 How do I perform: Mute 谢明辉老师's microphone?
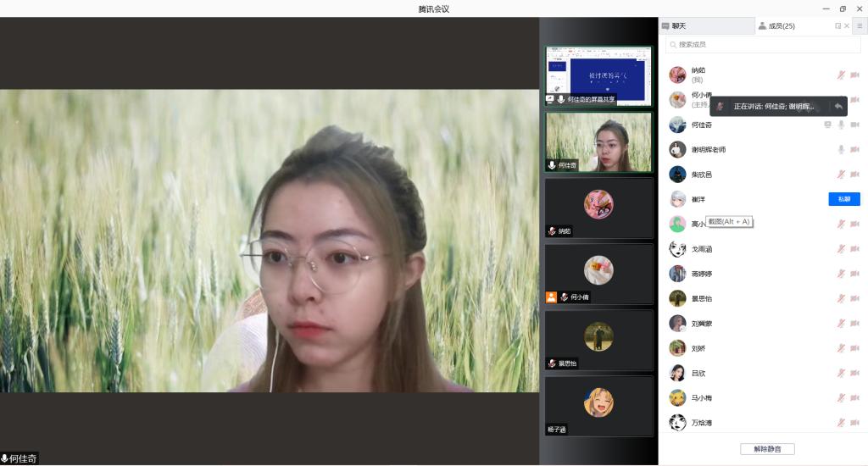(x=841, y=149)
